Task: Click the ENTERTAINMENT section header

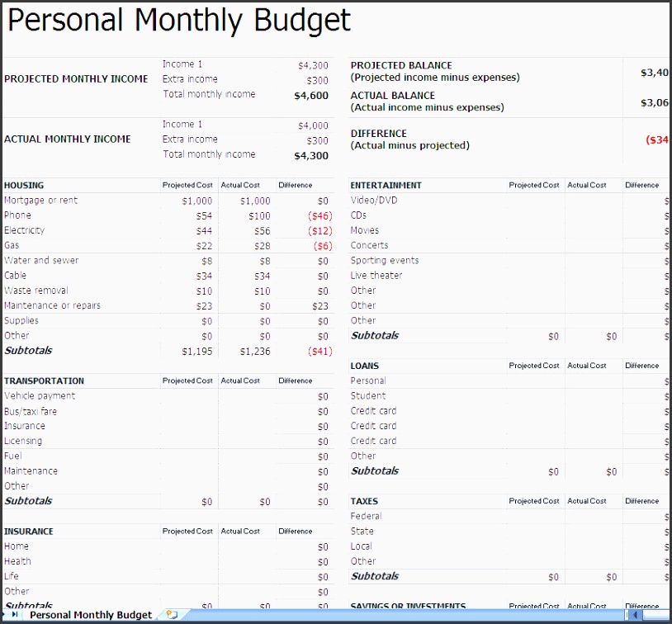Action: pyautogui.click(x=386, y=186)
